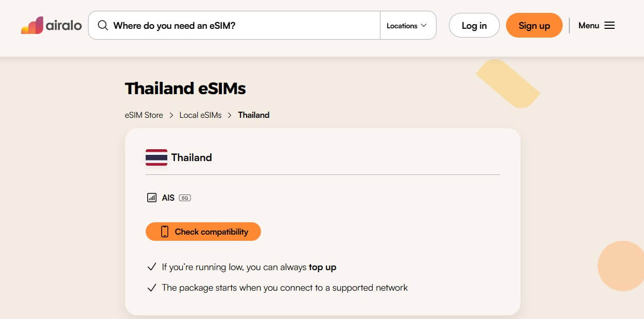This screenshot has width=644, height=319.
Task: Click the eSIM Store breadcrumb
Action: 144,115
